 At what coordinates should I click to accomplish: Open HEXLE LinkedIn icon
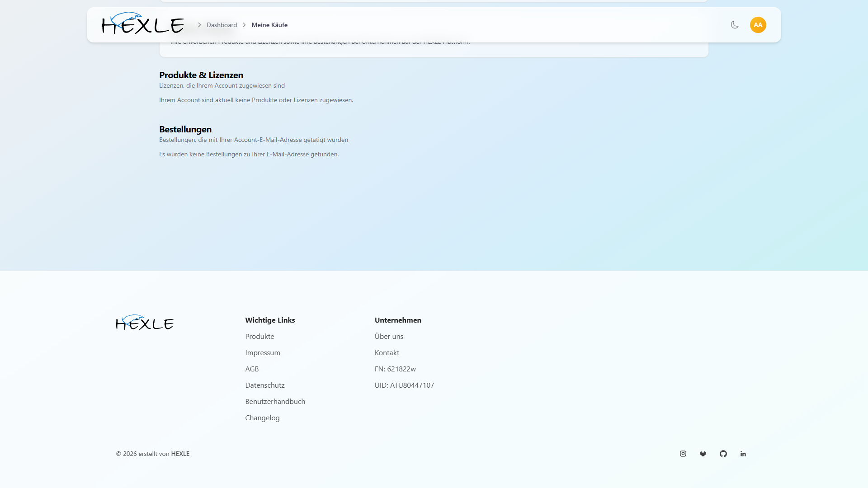coord(743,454)
